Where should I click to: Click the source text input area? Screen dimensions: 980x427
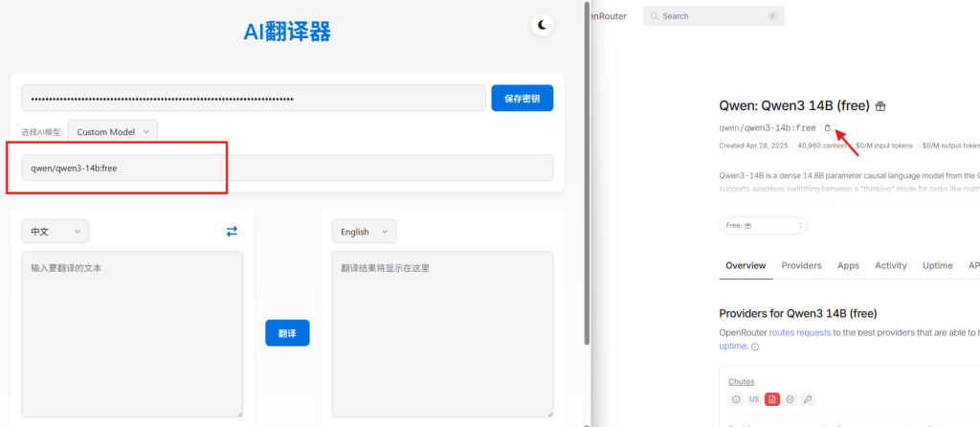point(132,334)
